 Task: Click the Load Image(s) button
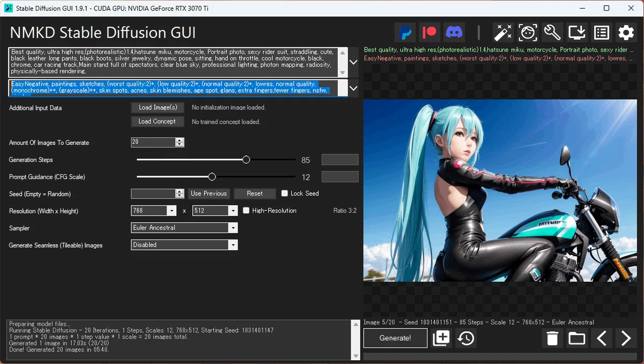click(158, 107)
